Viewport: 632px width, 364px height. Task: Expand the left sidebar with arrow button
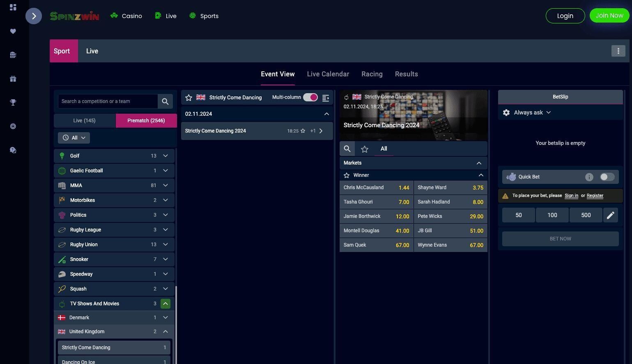34,16
